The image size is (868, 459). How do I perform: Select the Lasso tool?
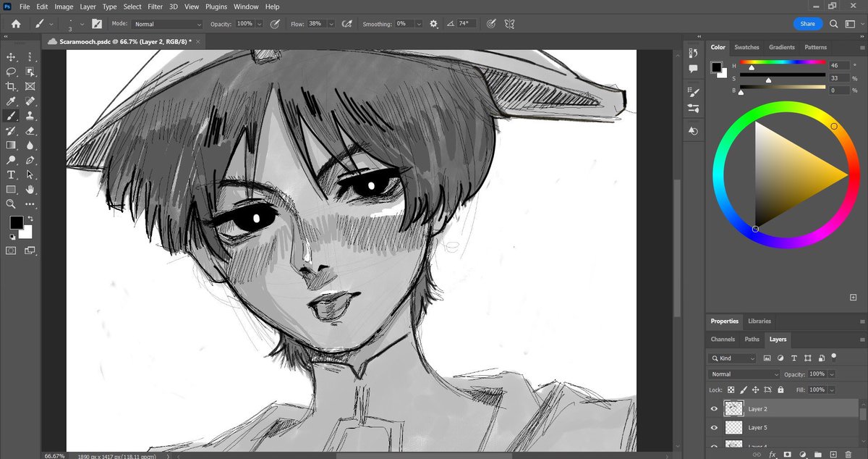pyautogui.click(x=12, y=72)
